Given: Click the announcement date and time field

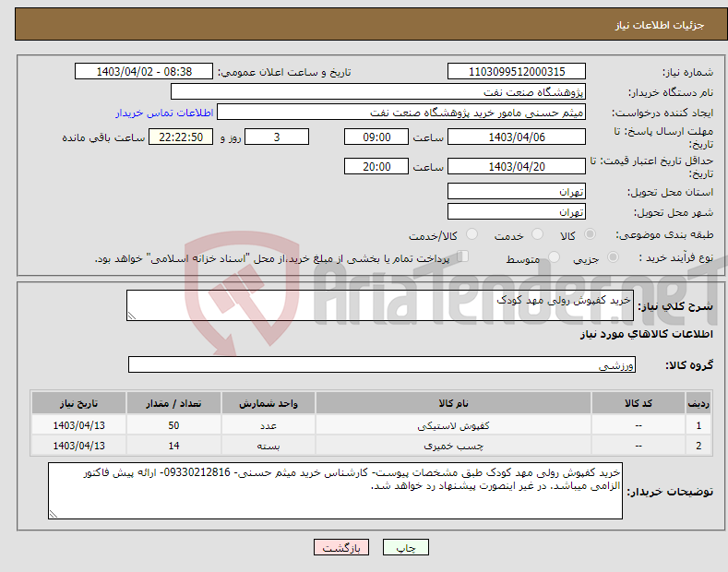Looking at the screenshot, I should point(144,72).
